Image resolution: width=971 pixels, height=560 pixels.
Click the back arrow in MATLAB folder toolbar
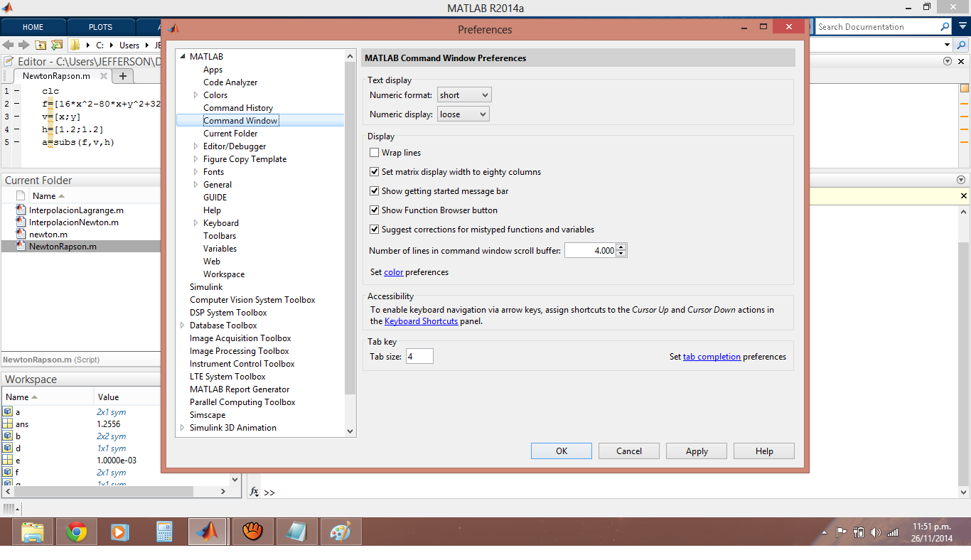[x=8, y=45]
